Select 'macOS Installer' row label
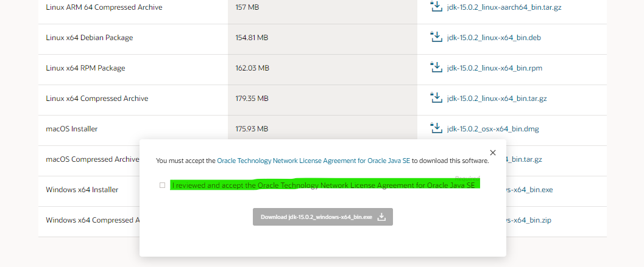 pos(72,129)
